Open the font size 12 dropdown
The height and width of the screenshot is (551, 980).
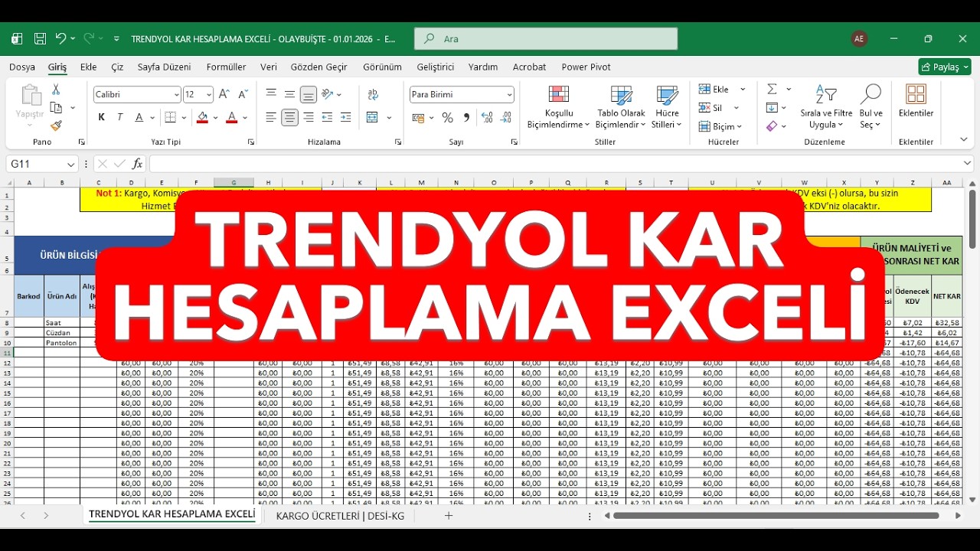tap(209, 95)
